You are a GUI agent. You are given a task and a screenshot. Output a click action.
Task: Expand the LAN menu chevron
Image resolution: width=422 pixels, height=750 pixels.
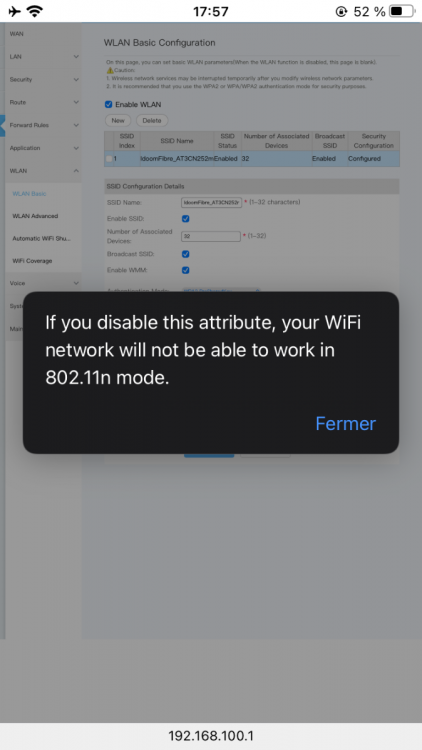tap(76, 56)
